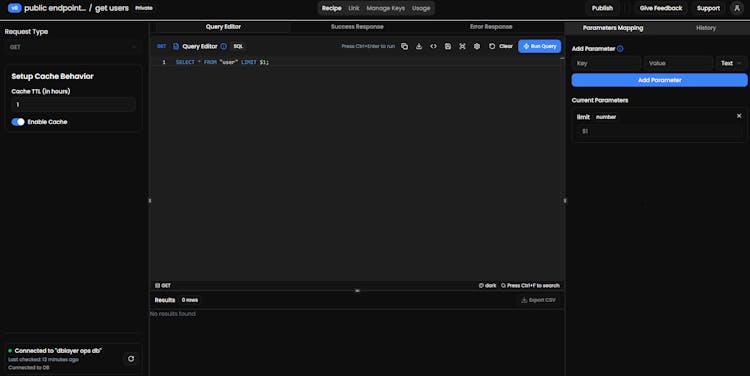Remove the limit parameter with the X
Image resolution: width=750 pixels, height=376 pixels.
739,116
